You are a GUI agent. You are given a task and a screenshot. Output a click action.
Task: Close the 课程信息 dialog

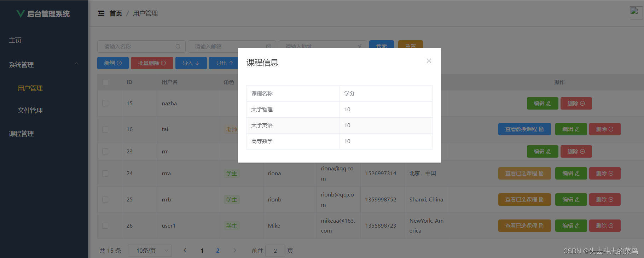coord(429,61)
